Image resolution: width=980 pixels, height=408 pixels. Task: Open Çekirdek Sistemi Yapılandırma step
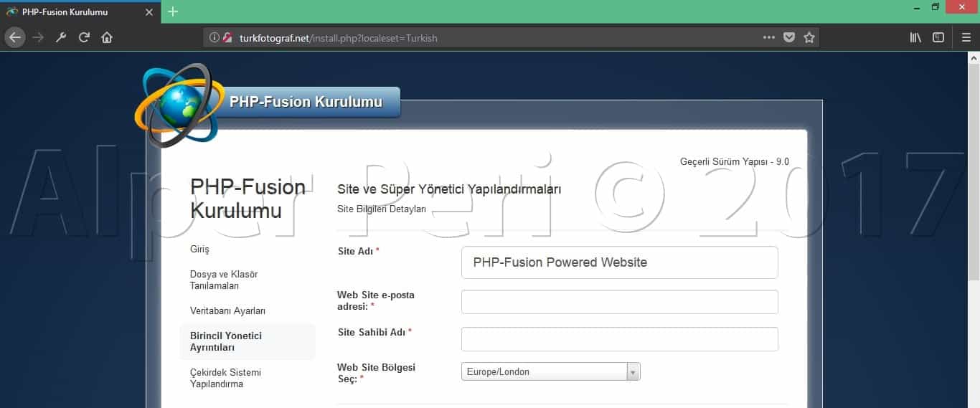pos(225,378)
